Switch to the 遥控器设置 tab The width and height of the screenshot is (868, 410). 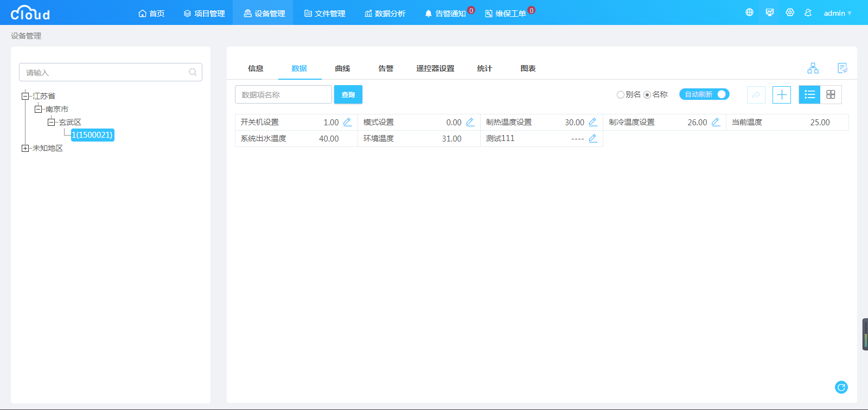click(435, 68)
